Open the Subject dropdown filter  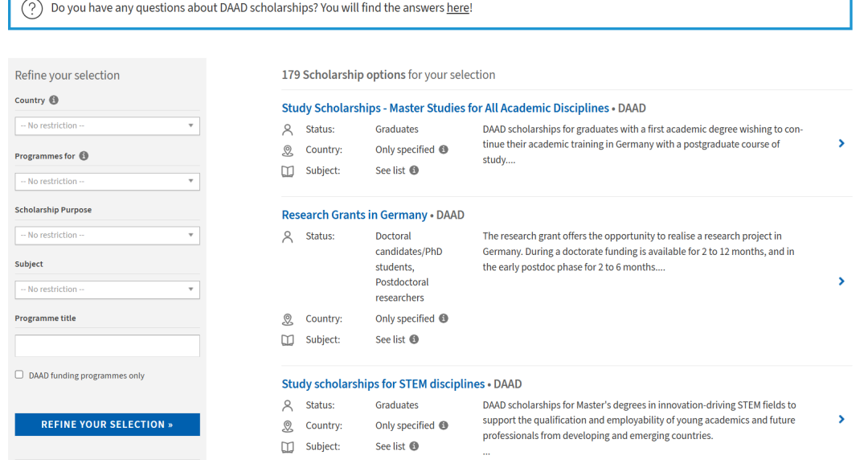(x=107, y=290)
